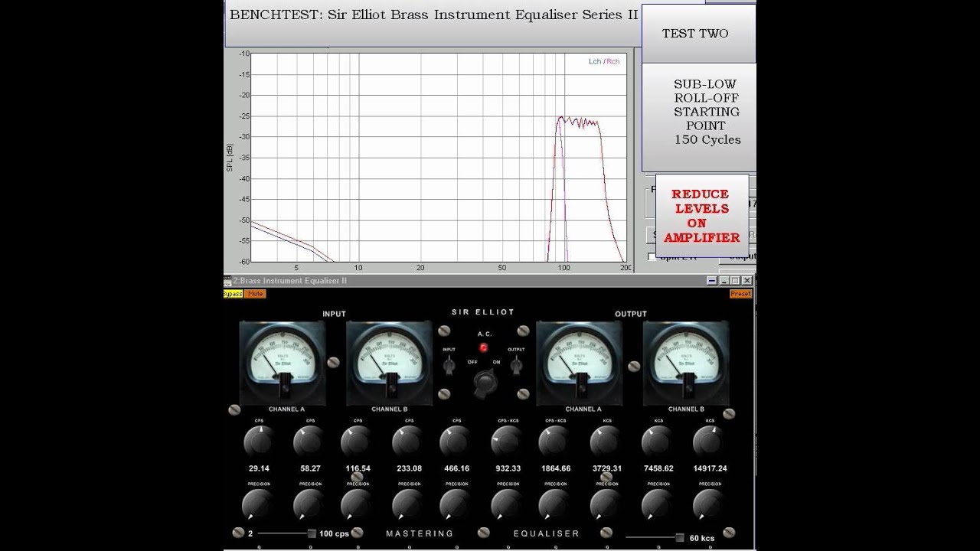The width and height of the screenshot is (980, 551).
Task: Open the Preset menu
Action: (x=740, y=294)
